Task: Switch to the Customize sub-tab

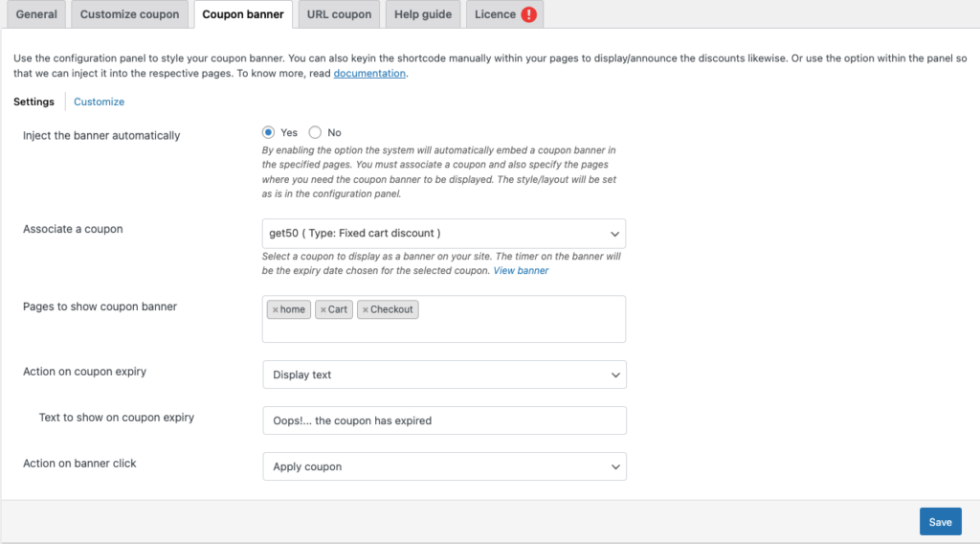Action: coord(99,102)
